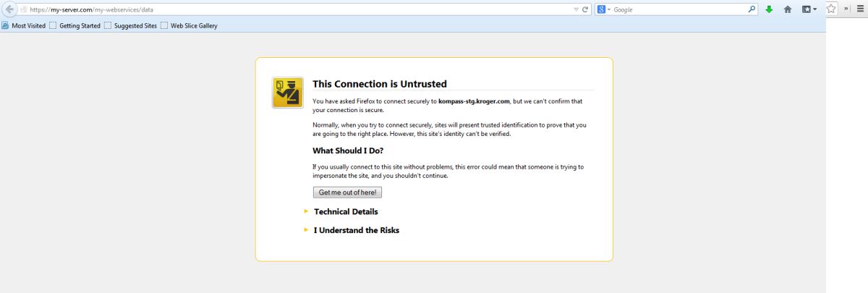Click the What Should I Do? heading
The height and width of the screenshot is (293, 868).
click(x=348, y=150)
